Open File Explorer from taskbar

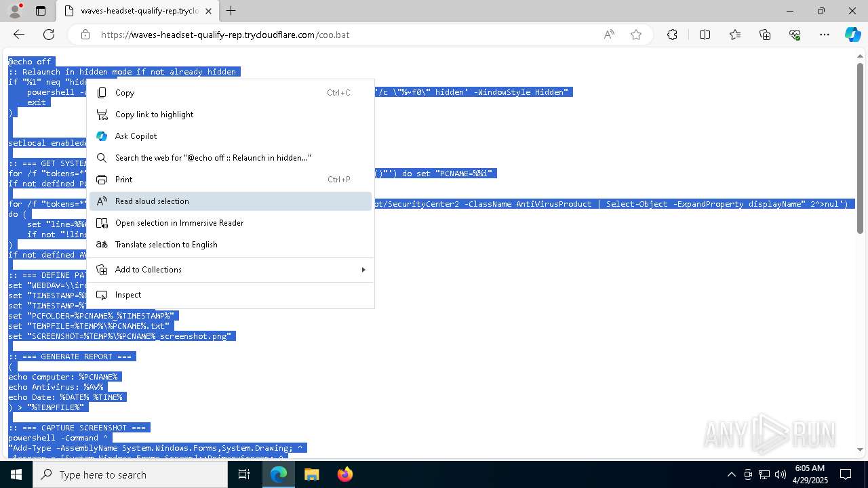(x=311, y=474)
